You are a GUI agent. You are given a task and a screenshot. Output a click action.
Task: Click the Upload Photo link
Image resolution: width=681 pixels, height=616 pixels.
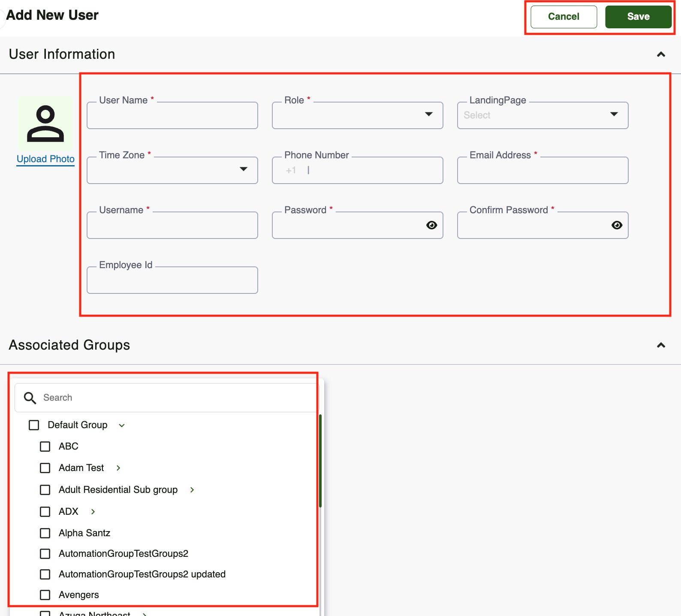tap(45, 159)
